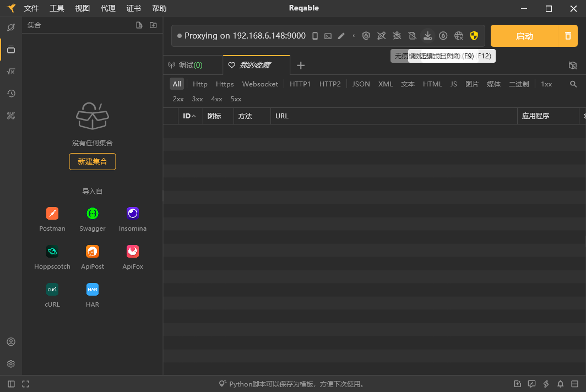The image size is (586, 392).
Task: Click the notification bell in the status bar
Action: point(560,384)
